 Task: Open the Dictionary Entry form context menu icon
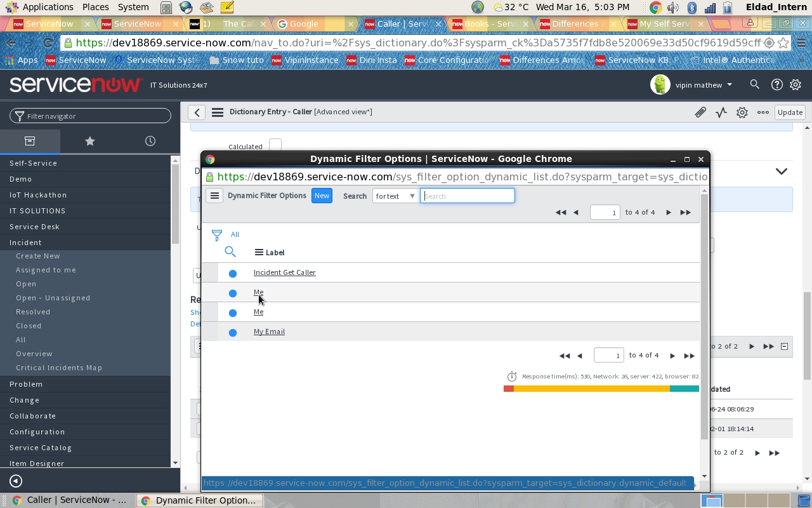218,112
